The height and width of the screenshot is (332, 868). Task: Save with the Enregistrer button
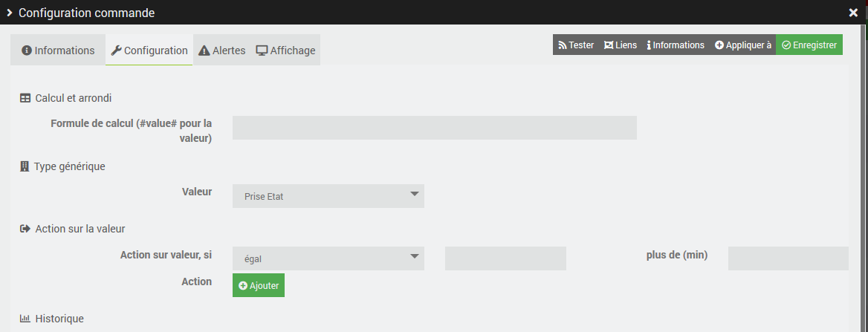[809, 45]
